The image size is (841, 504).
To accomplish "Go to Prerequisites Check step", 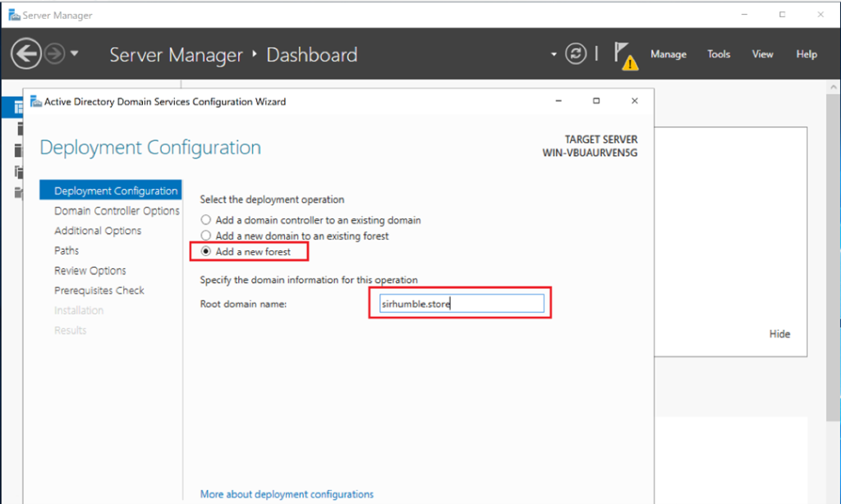I will (x=99, y=290).
